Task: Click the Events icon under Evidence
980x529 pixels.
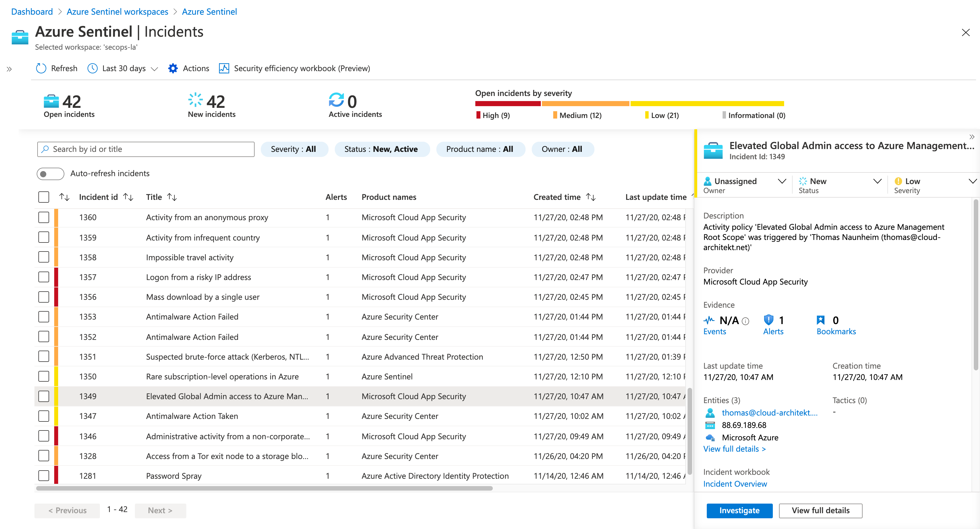Action: 709,320
